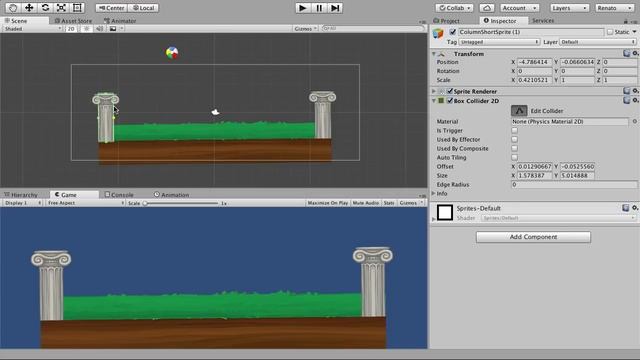Open scene effects image icon

[113, 29]
